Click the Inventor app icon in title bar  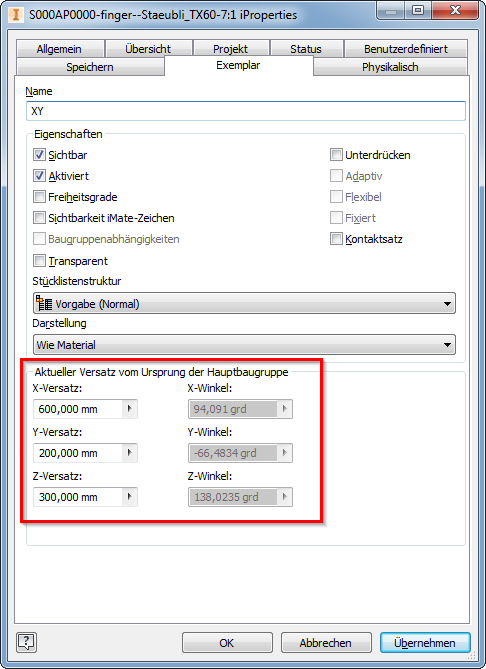[x=16, y=15]
